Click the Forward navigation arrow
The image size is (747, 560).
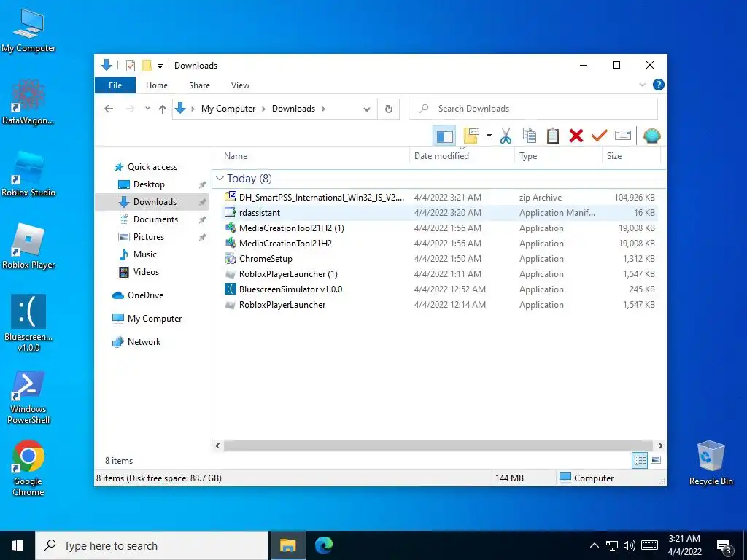pos(130,109)
